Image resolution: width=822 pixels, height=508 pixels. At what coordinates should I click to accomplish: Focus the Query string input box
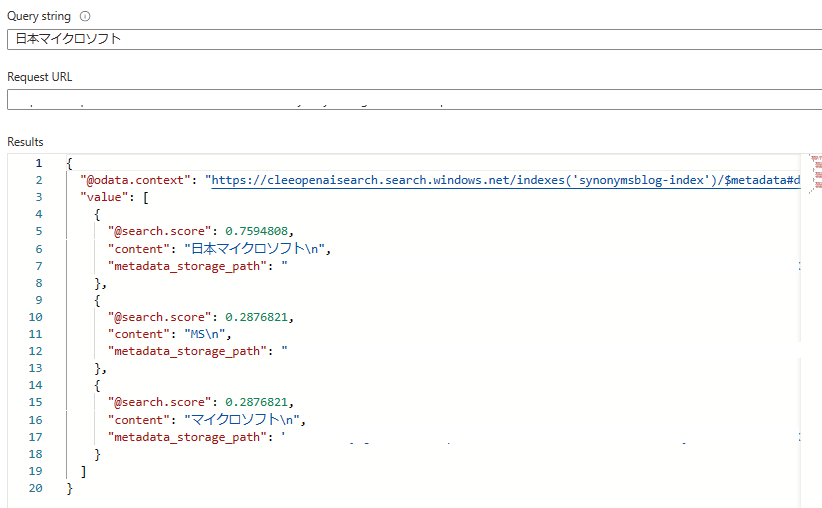400,39
